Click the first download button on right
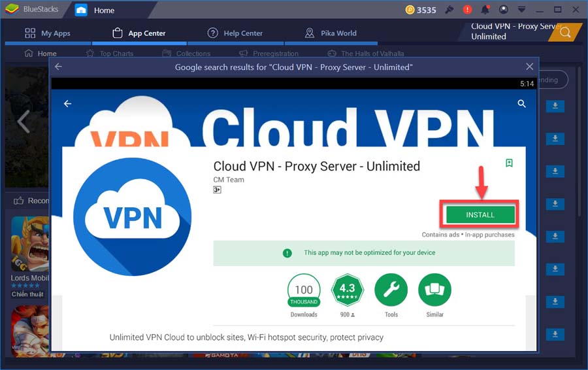Viewport: 588px width, 370px height. click(x=555, y=106)
